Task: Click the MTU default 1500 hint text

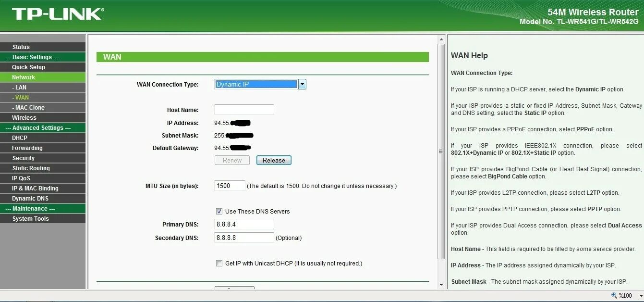Action: (x=322, y=186)
